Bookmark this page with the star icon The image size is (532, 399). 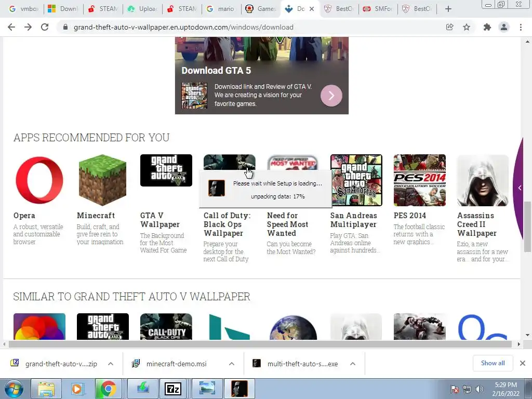(467, 27)
